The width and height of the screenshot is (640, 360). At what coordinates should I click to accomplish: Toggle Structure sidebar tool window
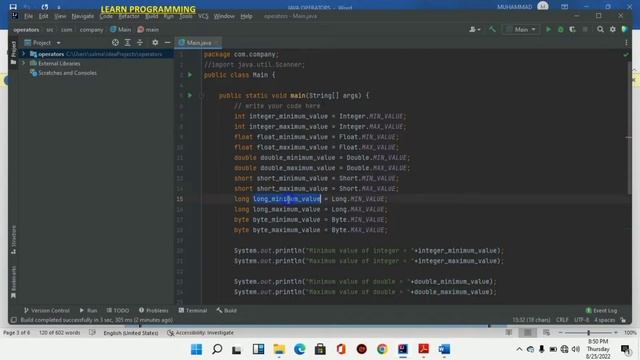pyautogui.click(x=13, y=240)
